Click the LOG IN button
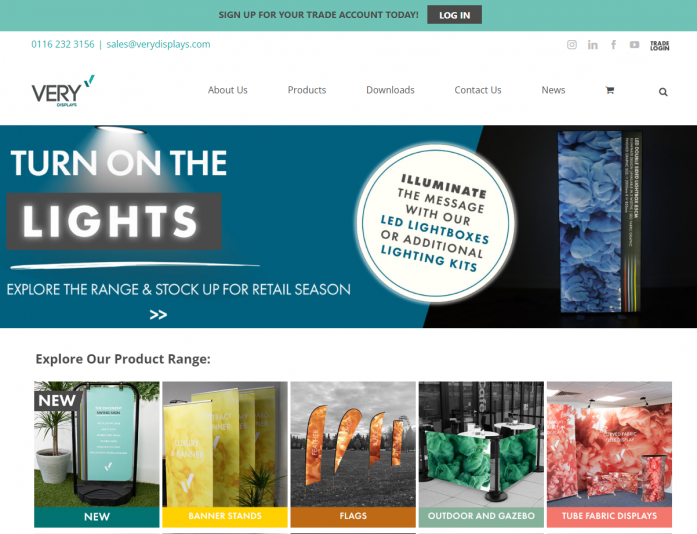Image resolution: width=697 pixels, height=534 pixels. pyautogui.click(x=454, y=15)
